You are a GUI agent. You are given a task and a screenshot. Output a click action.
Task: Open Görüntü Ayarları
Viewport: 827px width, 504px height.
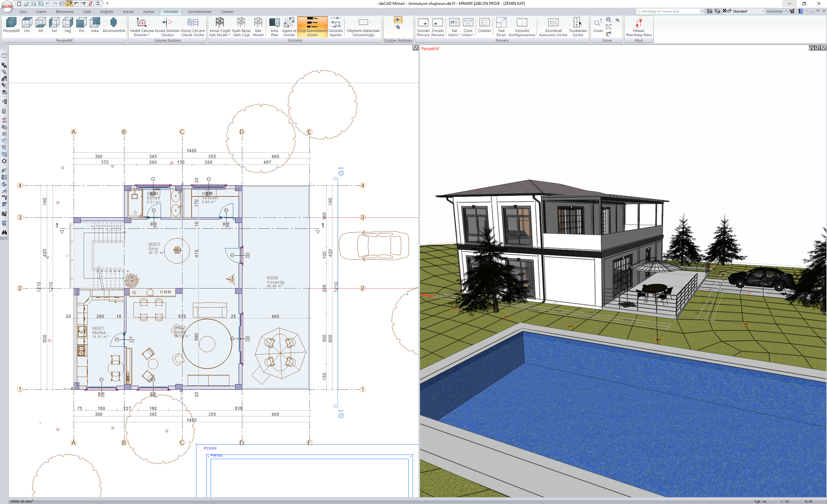point(335,23)
